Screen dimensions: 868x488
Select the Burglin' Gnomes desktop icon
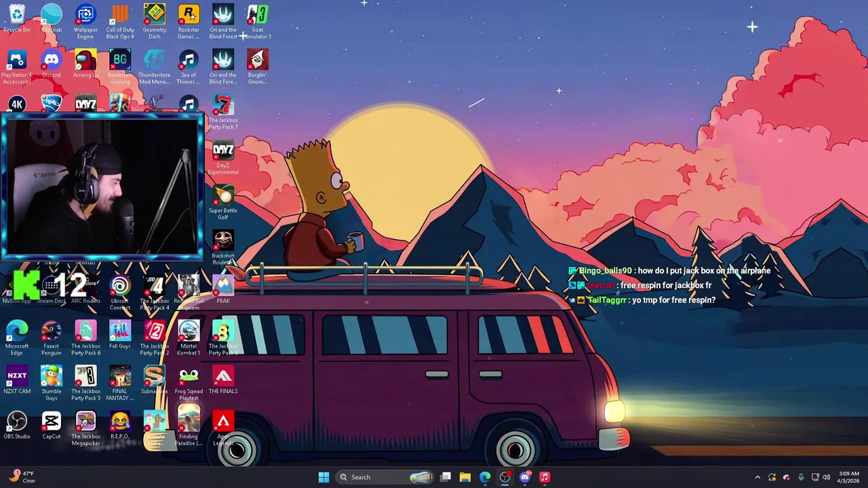tap(257, 67)
